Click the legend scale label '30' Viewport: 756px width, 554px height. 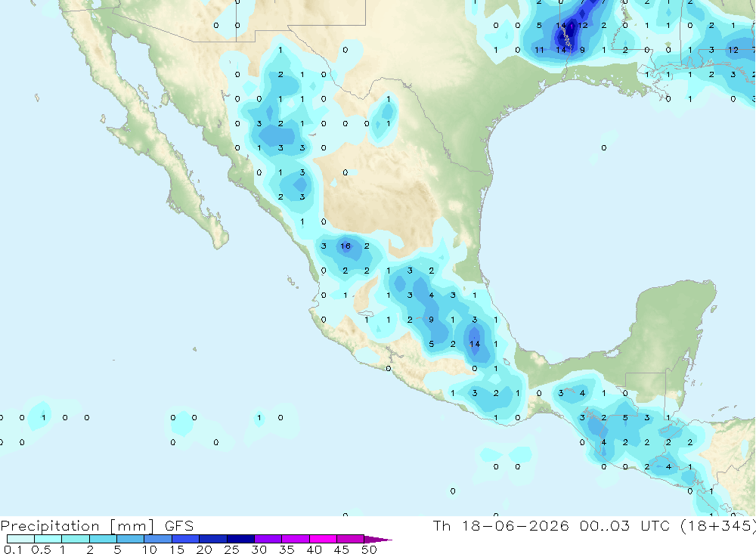(259, 549)
